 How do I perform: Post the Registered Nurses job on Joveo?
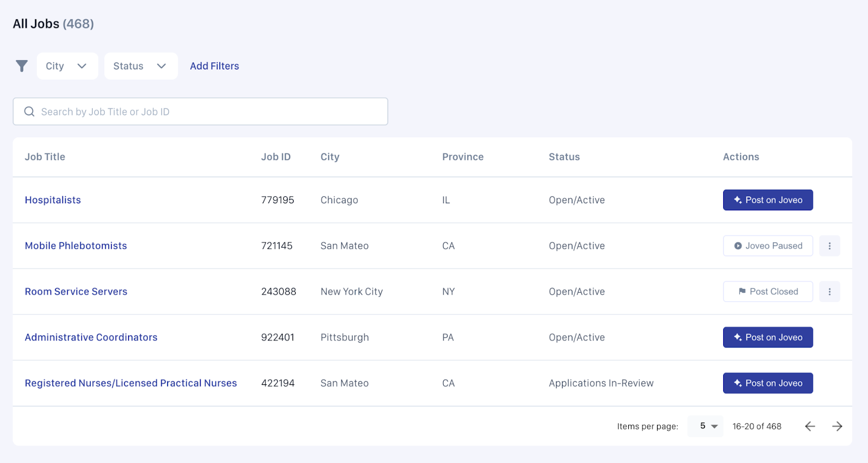[768, 383]
